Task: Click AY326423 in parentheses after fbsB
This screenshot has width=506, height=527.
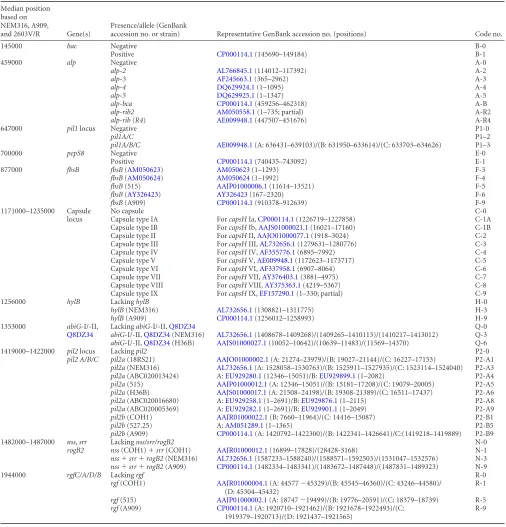Action: click(x=142, y=194)
